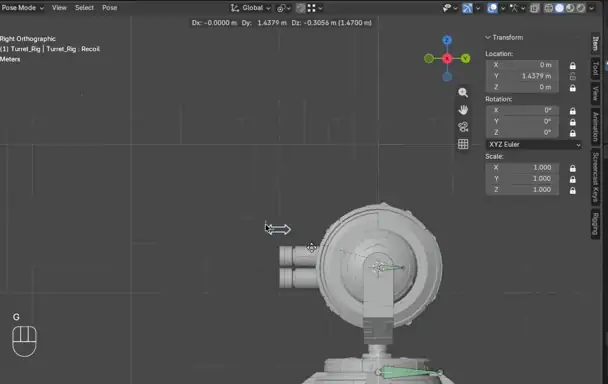Toggle lock for Location Y
608x384 pixels.
(573, 76)
